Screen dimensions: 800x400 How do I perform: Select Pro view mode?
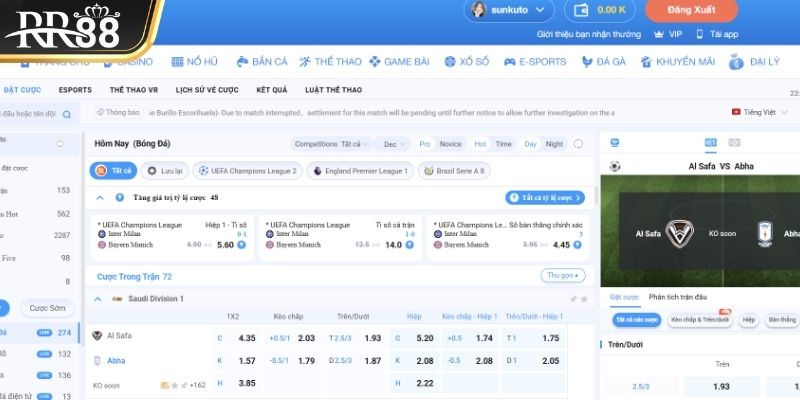tap(425, 144)
